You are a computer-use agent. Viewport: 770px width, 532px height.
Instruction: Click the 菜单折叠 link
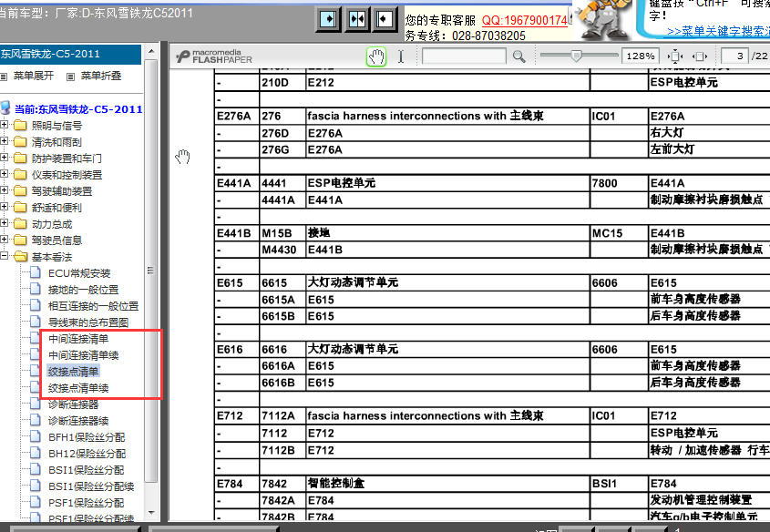[100, 77]
